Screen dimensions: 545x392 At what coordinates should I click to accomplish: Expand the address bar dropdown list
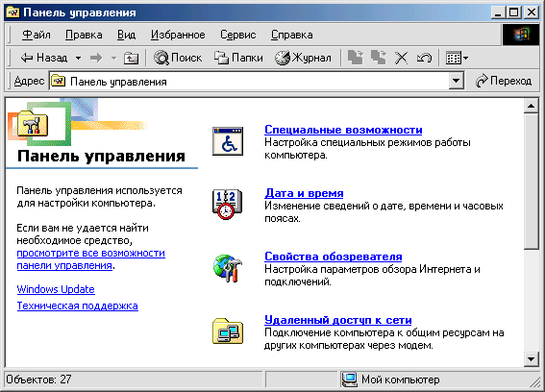[x=456, y=82]
